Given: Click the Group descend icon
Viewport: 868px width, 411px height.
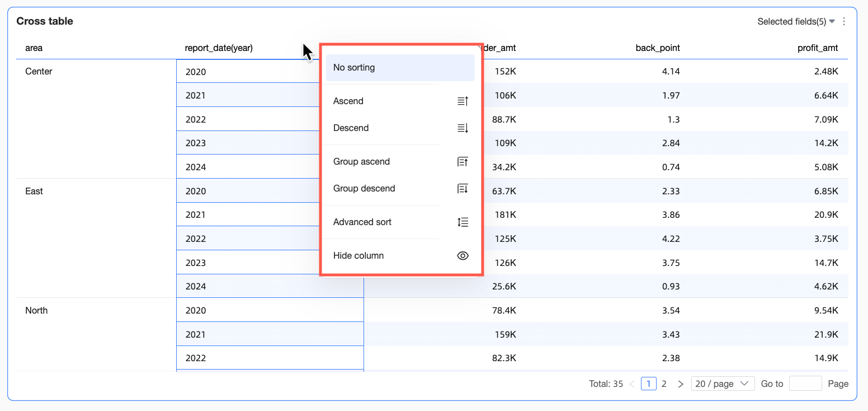Looking at the screenshot, I should click(x=463, y=189).
